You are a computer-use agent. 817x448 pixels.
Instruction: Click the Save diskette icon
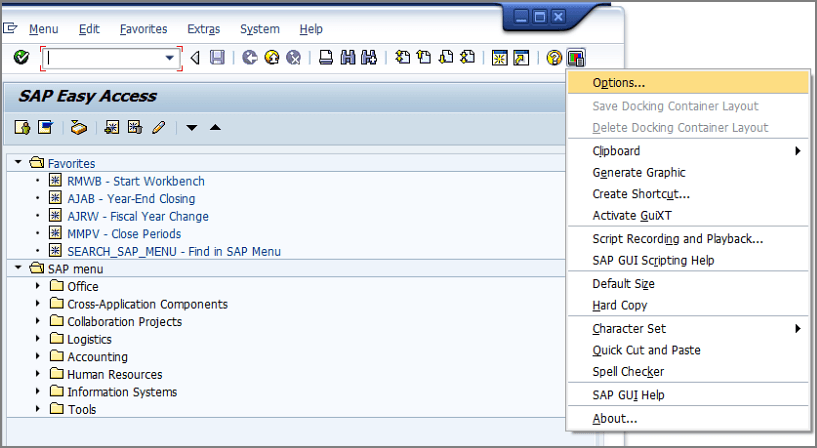[217, 57]
